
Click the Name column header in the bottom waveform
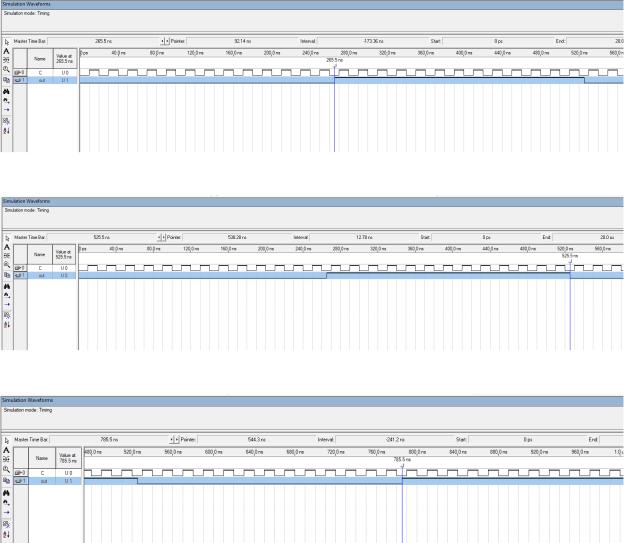(x=42, y=458)
